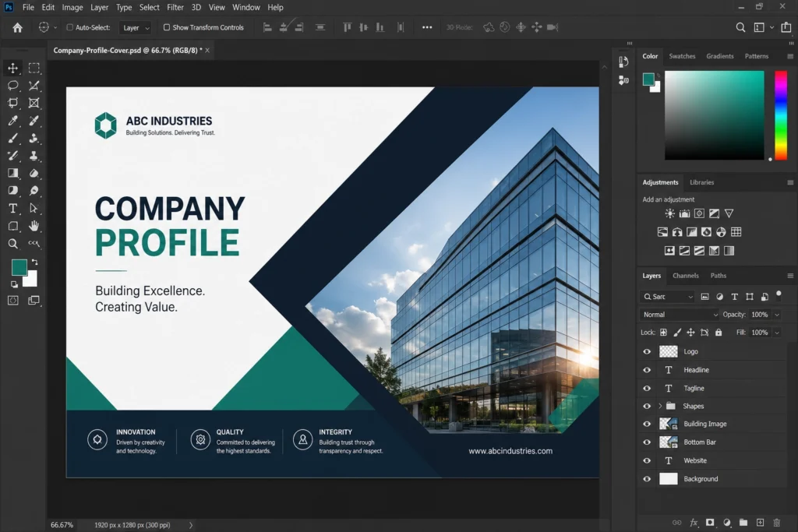This screenshot has width=798, height=532.
Task: Pick a color in the color field
Action: tap(714, 115)
